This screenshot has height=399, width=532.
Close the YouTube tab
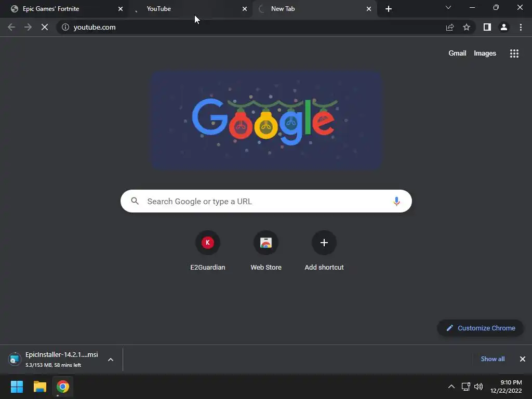(245, 9)
